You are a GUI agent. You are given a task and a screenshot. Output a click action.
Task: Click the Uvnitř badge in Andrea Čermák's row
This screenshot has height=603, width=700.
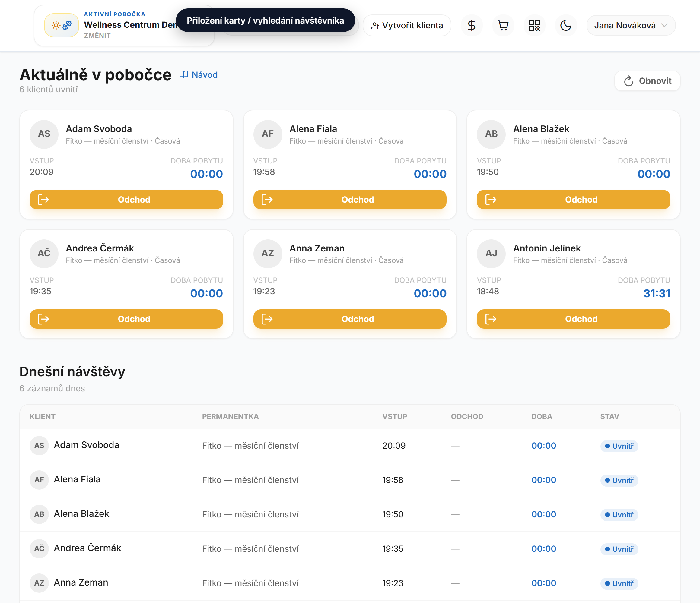619,549
